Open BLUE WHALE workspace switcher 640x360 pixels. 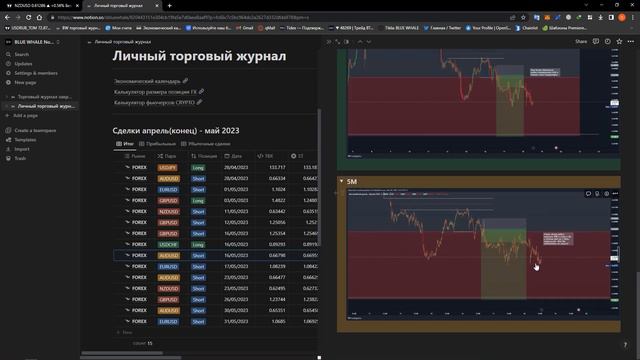click(33, 42)
